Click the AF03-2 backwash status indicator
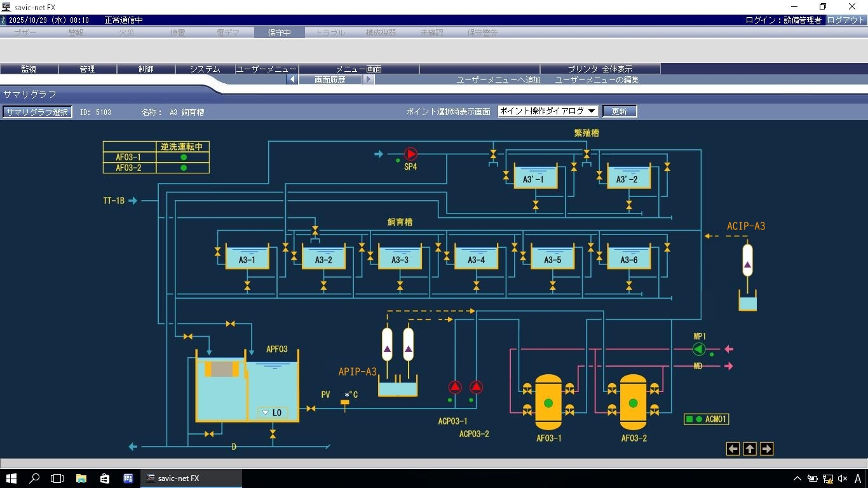The width and height of the screenshot is (868, 488). tap(184, 168)
